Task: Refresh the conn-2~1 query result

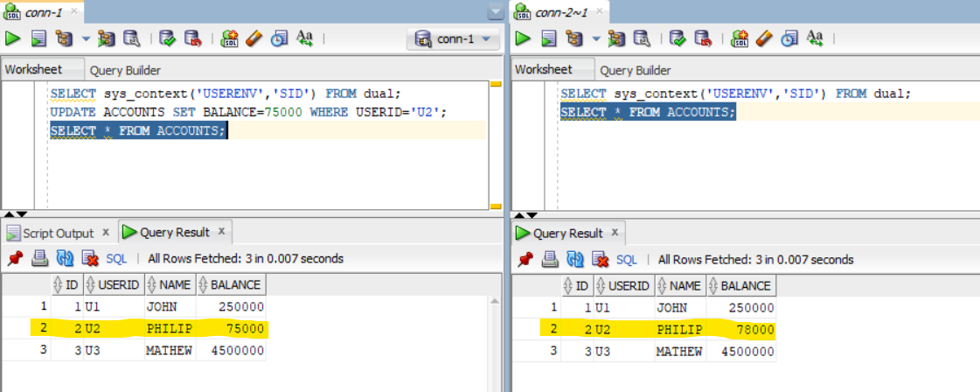Action: (575, 259)
